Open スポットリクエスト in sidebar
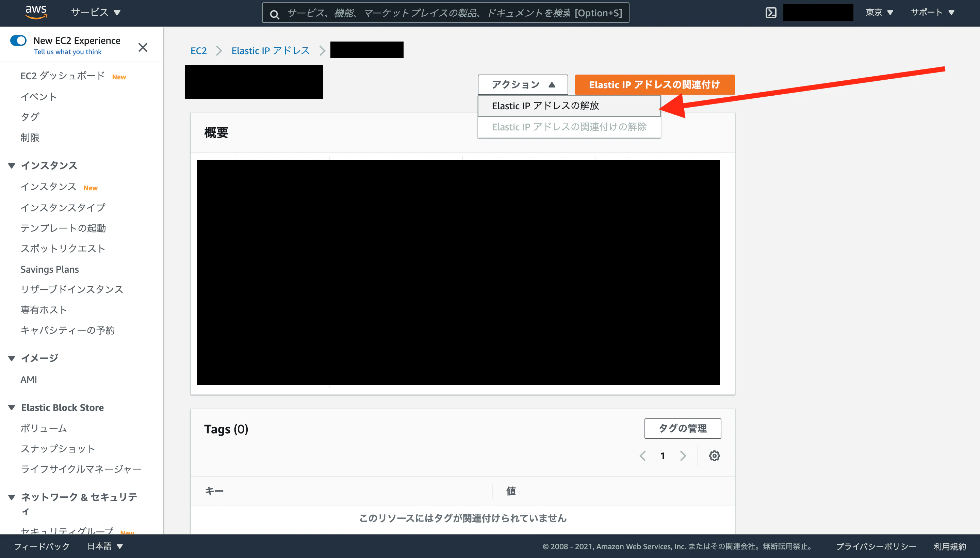 point(63,248)
